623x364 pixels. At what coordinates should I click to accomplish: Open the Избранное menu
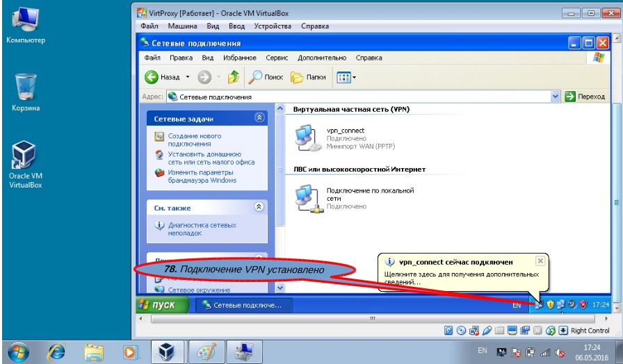(x=240, y=58)
